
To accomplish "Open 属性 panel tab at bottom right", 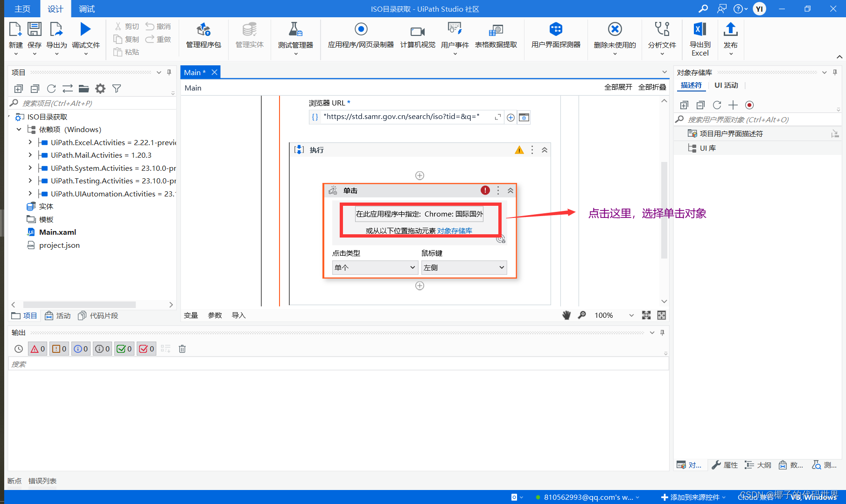I will [725, 465].
